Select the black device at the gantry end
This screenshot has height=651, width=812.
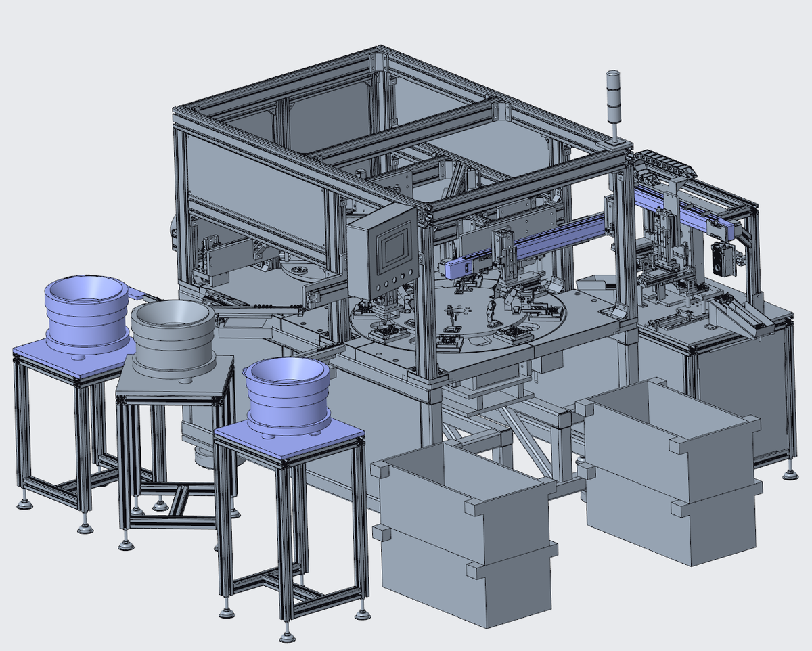[x=724, y=259]
